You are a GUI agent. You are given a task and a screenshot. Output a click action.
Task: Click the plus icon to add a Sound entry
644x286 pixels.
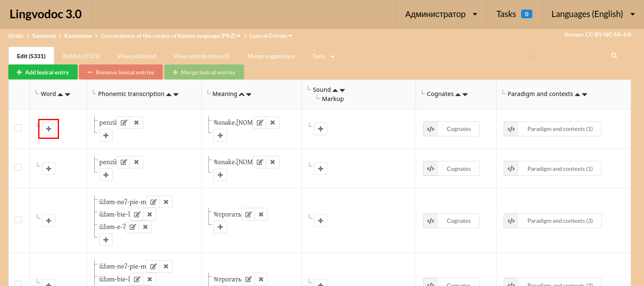(320, 129)
